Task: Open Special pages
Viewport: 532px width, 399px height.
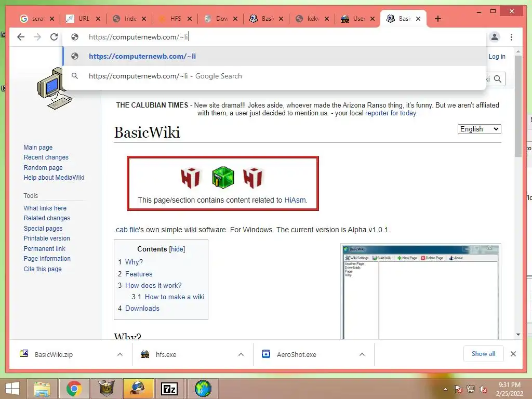Action: (x=43, y=229)
